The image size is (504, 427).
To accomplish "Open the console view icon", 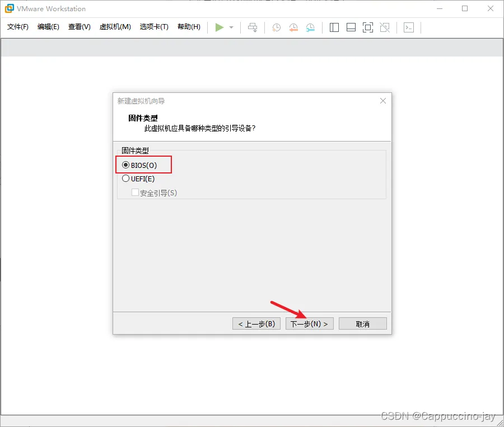I will tap(409, 27).
